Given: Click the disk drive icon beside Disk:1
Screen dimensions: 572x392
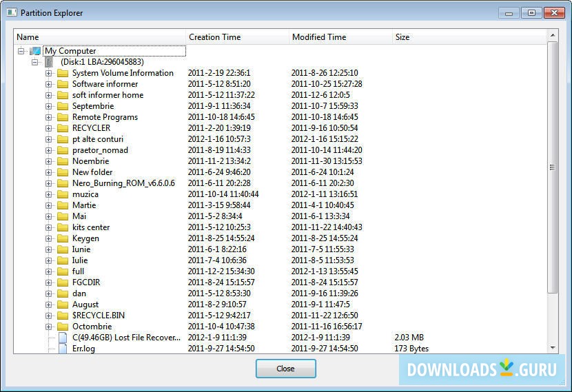Looking at the screenshot, I should click(49, 62).
